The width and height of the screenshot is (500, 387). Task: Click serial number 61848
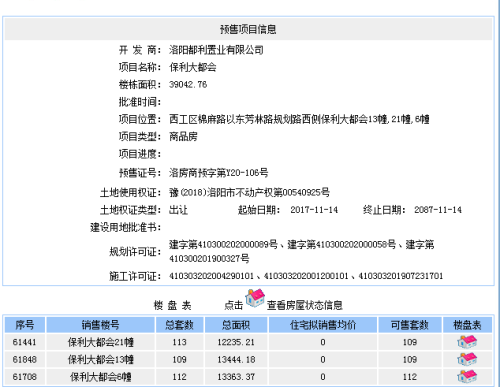coord(25,359)
